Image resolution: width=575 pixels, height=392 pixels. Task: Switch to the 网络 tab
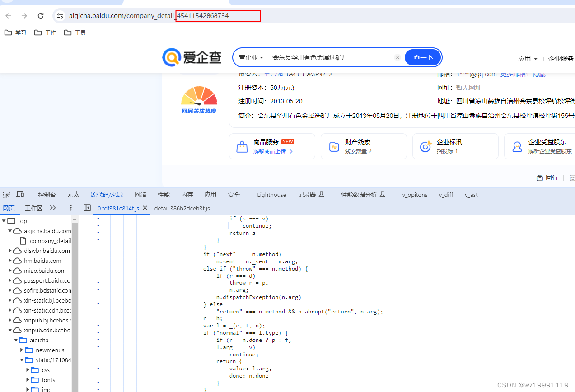point(140,195)
